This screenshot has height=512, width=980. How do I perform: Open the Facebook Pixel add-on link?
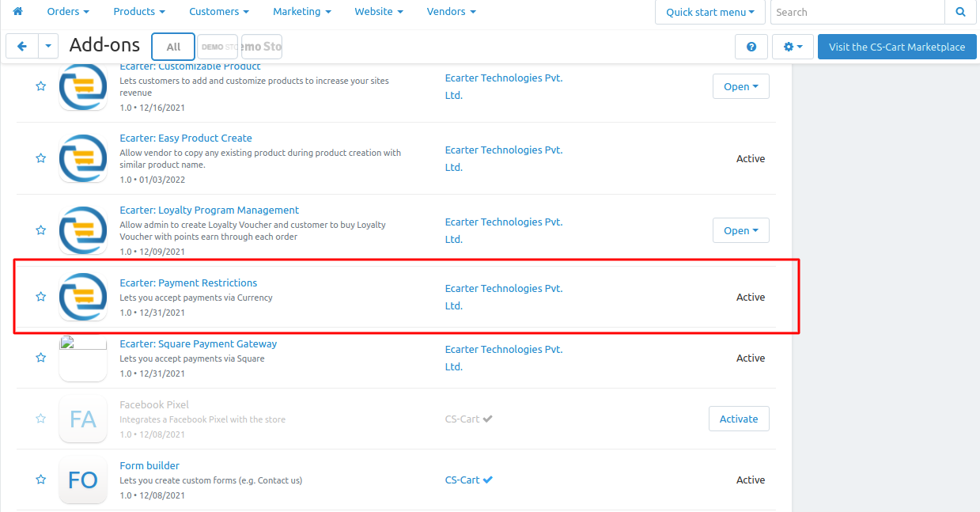coord(154,404)
